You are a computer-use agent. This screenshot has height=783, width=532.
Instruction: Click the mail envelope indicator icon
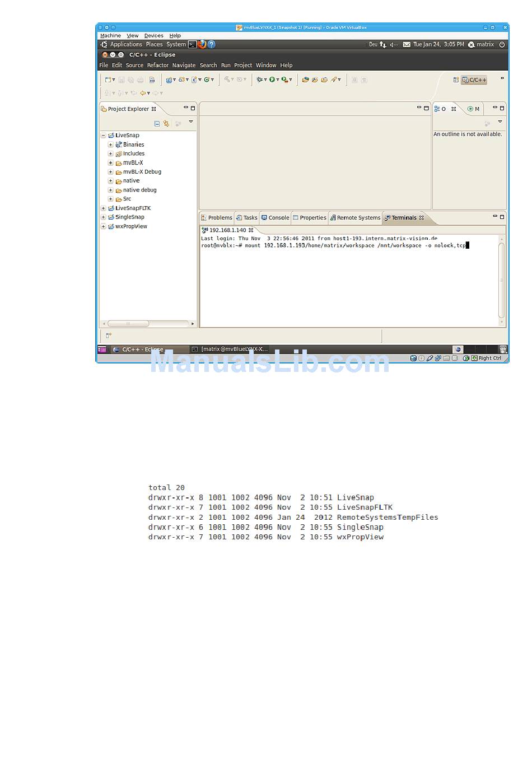coord(407,45)
